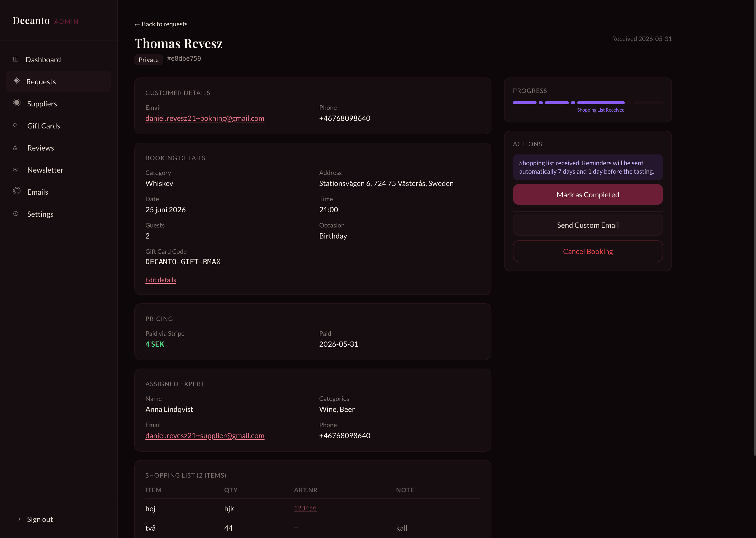Image resolution: width=756 pixels, height=538 pixels.
Task: Open the Emails page
Action: pyautogui.click(x=59, y=192)
